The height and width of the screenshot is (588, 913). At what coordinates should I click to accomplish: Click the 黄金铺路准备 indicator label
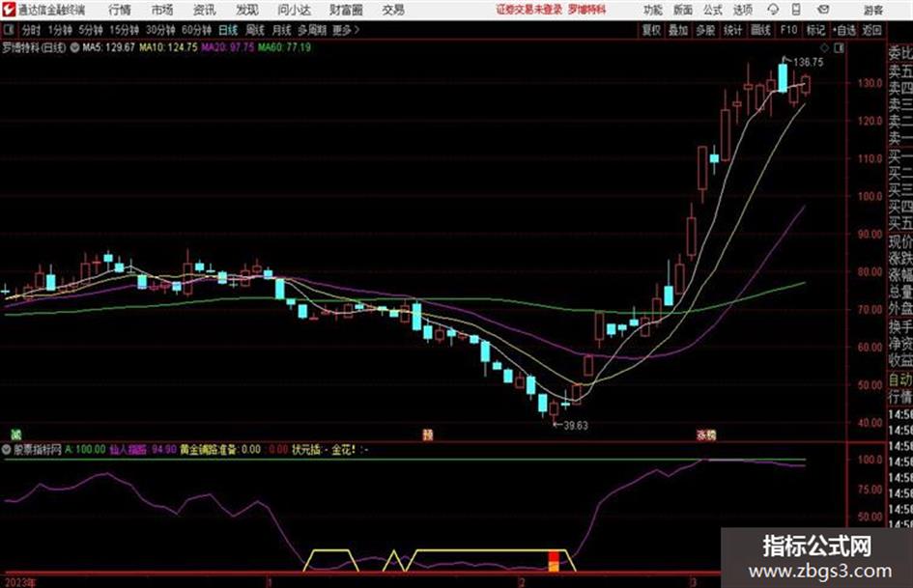click(x=209, y=449)
